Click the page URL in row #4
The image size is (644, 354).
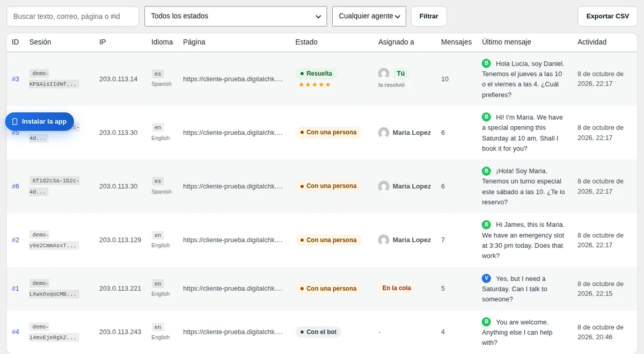(233, 332)
